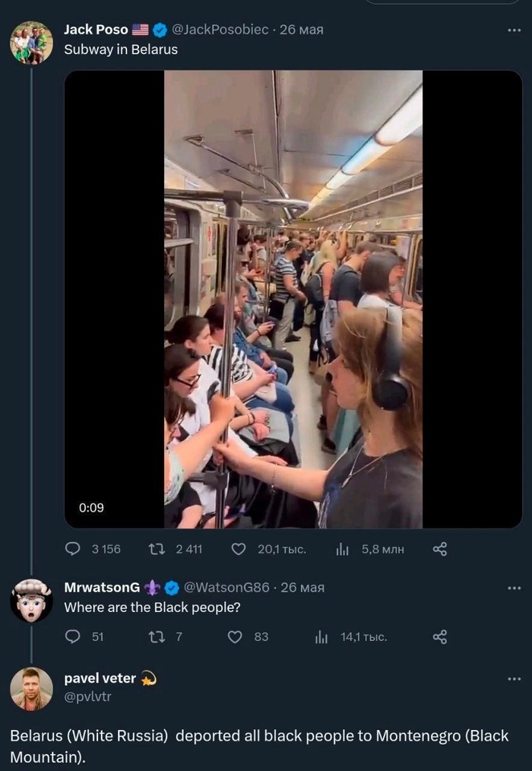Play the subway video
Viewport: 532px width, 771px height.
293,300
